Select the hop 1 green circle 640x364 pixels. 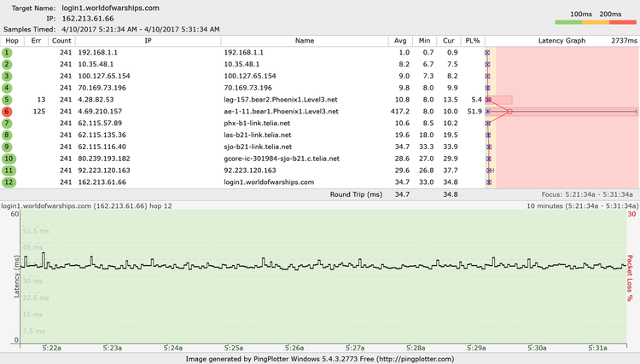tap(7, 53)
